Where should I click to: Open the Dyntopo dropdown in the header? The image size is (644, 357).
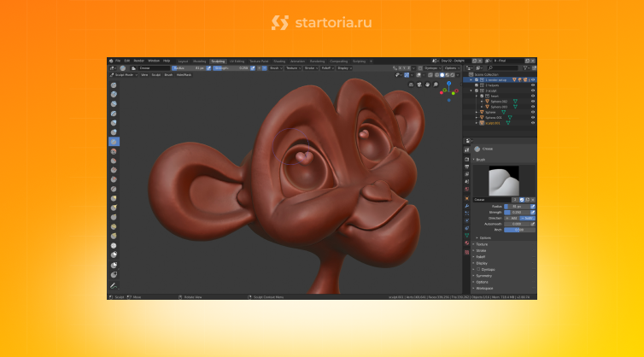(x=432, y=68)
